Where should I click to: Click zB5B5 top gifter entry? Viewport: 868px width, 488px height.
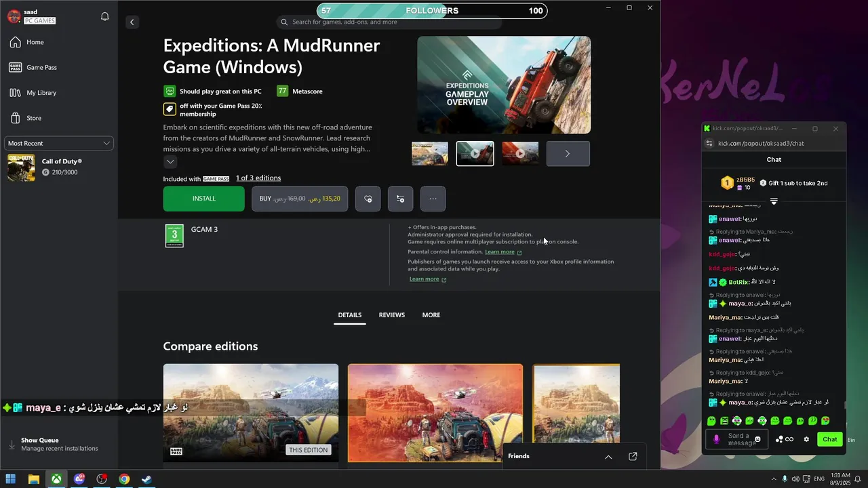click(736, 183)
